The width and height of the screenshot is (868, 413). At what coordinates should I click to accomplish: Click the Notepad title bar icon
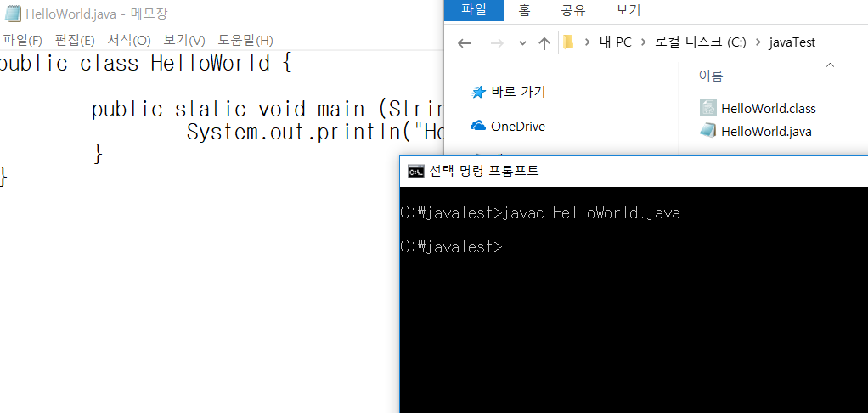point(13,14)
